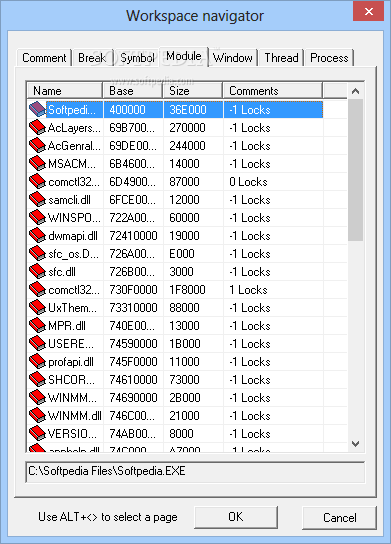
Task: Select the profapi.dll module name
Action: (71, 362)
